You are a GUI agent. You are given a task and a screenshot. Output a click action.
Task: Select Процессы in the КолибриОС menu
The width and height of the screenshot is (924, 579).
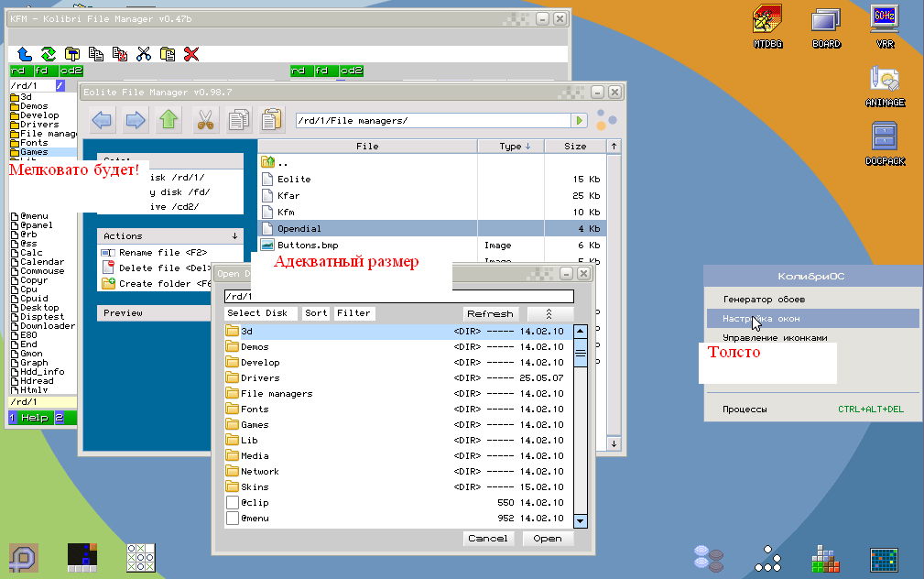click(x=745, y=410)
